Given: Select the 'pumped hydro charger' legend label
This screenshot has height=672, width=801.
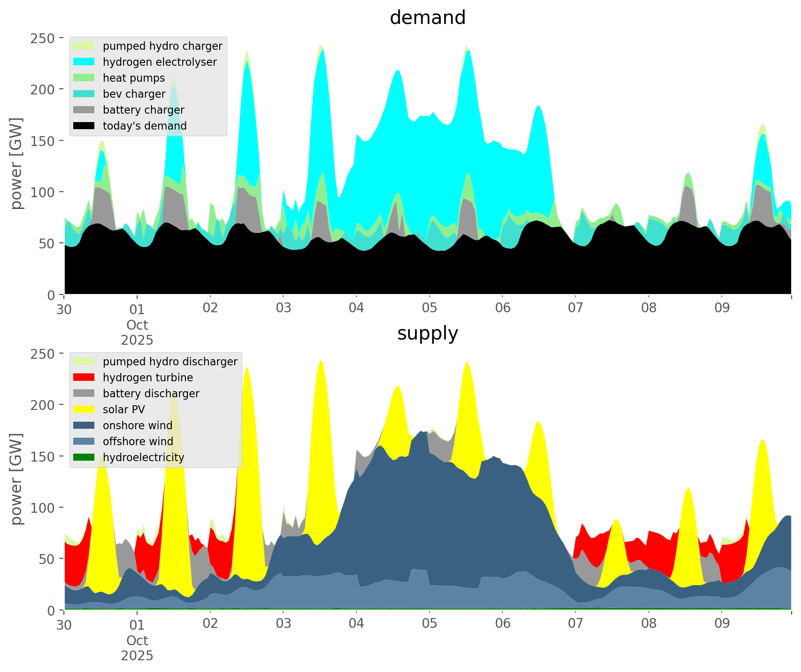Looking at the screenshot, I should pyautogui.click(x=162, y=46).
